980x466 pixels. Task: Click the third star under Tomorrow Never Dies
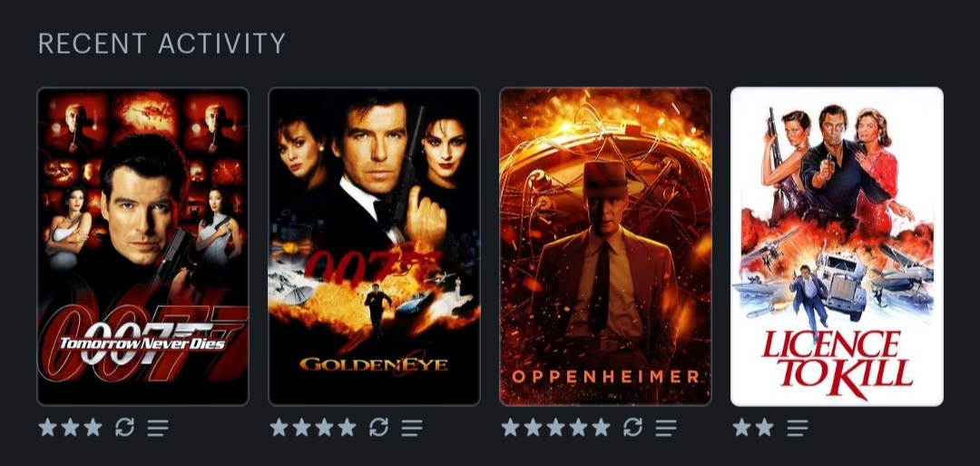[93, 427]
